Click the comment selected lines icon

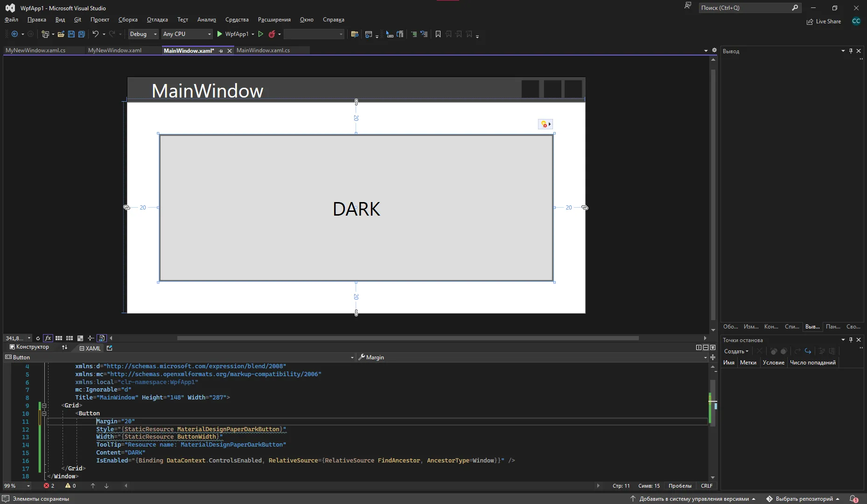pyautogui.click(x=413, y=34)
